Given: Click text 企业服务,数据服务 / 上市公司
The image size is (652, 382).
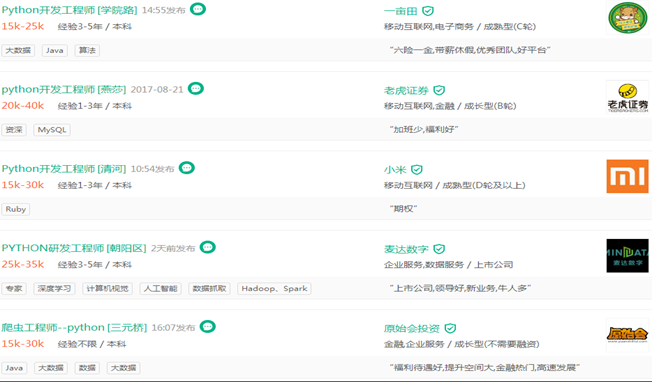Looking at the screenshot, I should click(448, 265).
